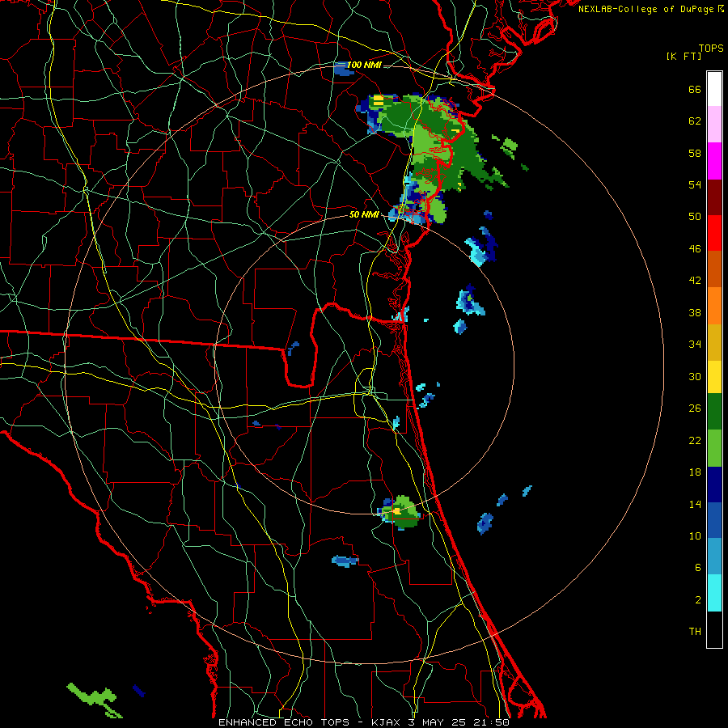The image size is (728, 728).
Task: Click the bright yellow legend swatch
Action: coord(714,377)
